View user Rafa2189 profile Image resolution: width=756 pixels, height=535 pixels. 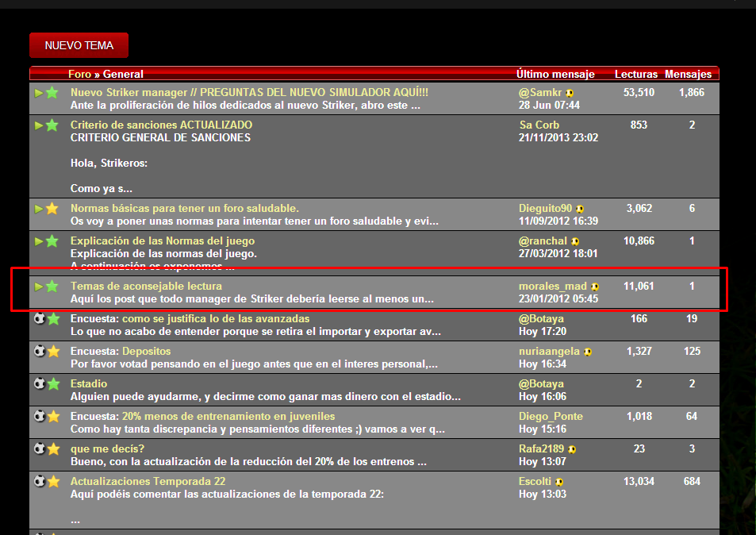point(542,448)
